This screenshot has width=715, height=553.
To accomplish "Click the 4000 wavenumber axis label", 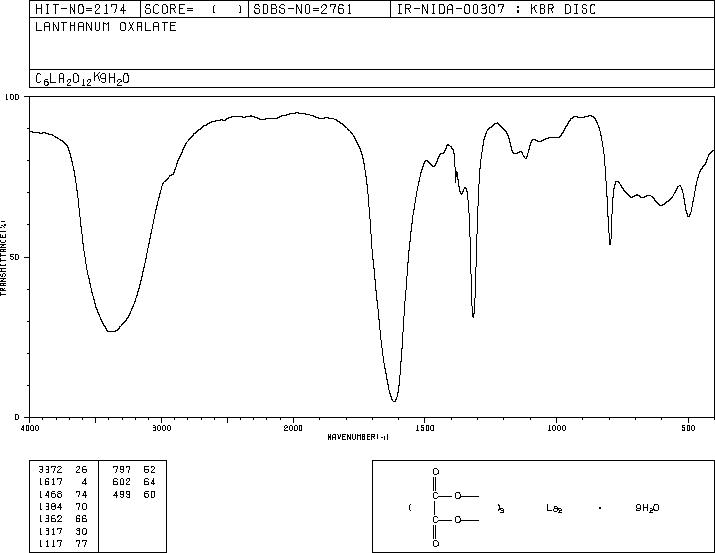I will point(31,428).
